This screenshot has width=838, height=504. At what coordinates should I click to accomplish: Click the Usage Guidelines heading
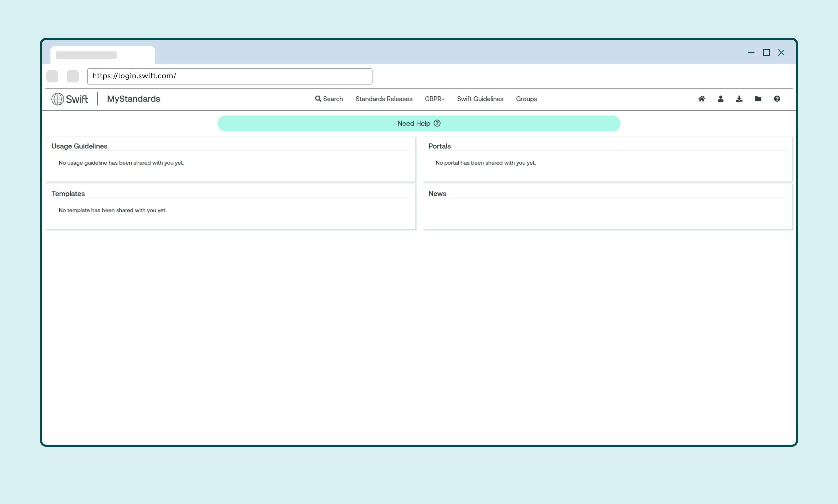(x=80, y=146)
